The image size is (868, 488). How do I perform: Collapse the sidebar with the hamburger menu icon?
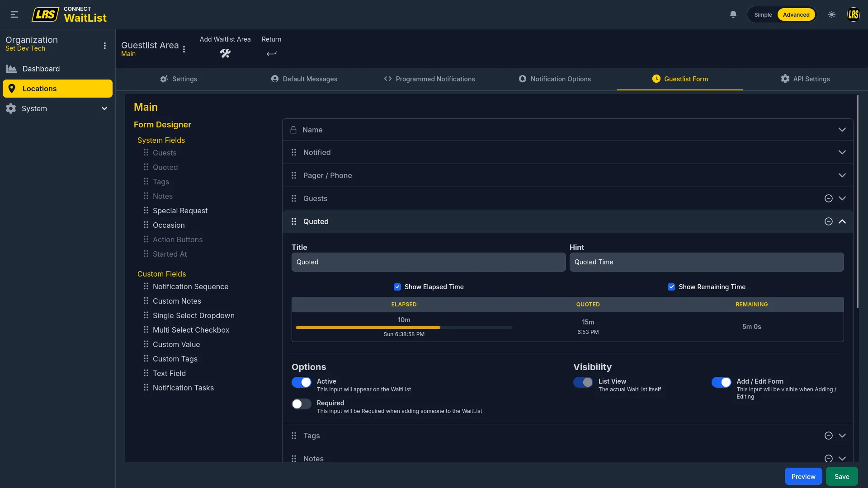(14, 14)
